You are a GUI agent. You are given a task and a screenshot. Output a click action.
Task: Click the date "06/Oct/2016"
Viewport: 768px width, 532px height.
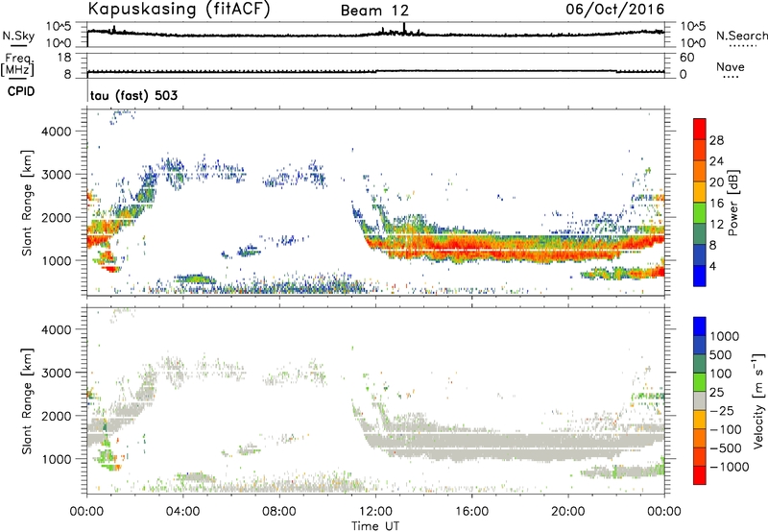(615, 10)
